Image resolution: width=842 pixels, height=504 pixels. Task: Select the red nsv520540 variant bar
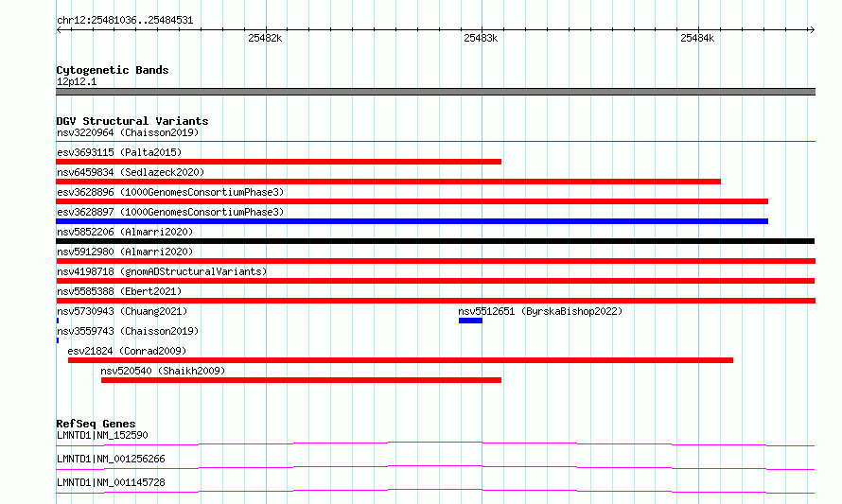point(301,380)
